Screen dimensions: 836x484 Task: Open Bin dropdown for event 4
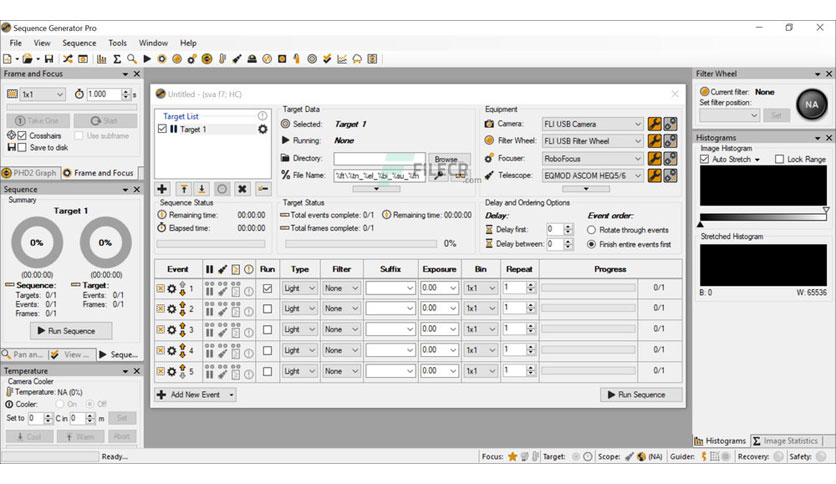pos(480,350)
